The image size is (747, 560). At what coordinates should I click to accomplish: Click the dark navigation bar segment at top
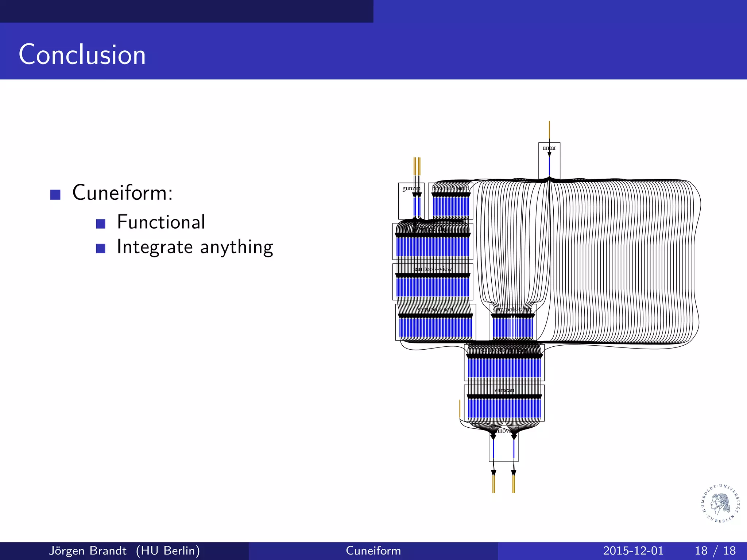(186, 11)
